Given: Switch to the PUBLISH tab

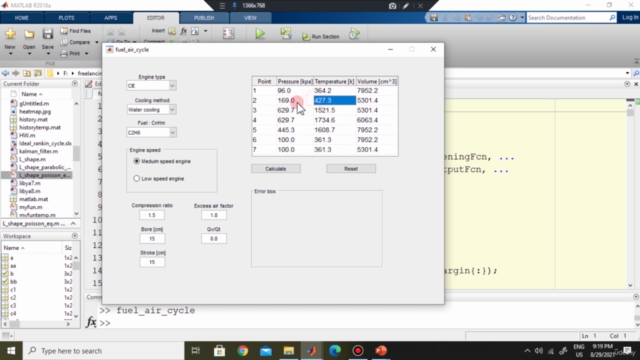Looking at the screenshot, I should click(x=204, y=18).
